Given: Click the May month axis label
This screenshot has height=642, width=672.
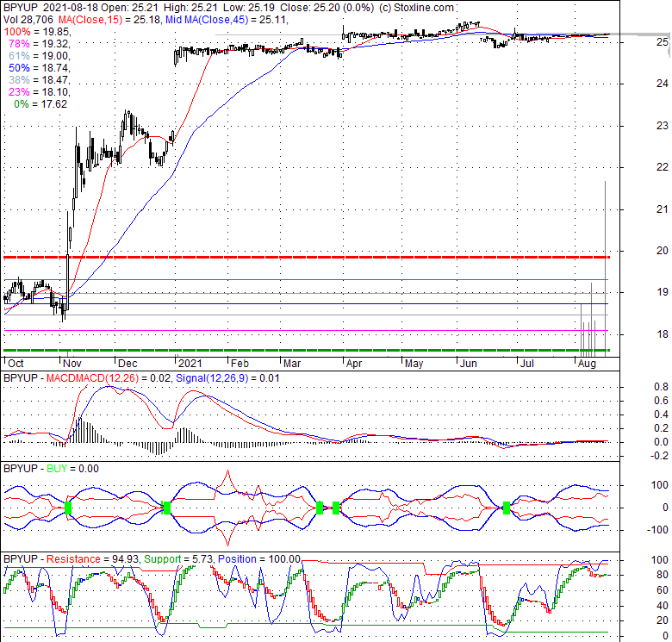Looking at the screenshot, I should (414, 364).
